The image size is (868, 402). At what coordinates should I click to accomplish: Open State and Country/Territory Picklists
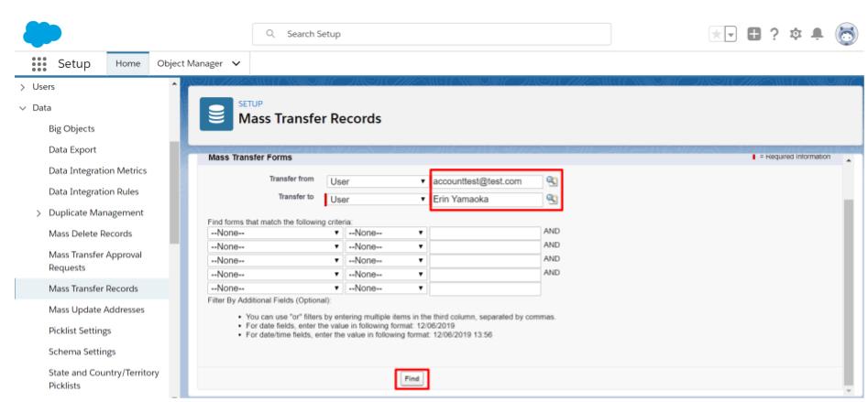[x=104, y=379]
